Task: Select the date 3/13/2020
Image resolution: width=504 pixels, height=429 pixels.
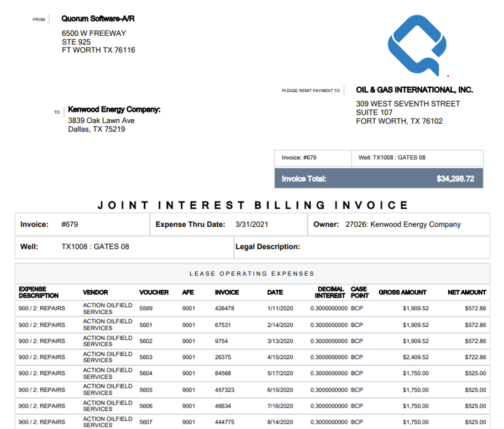Action: click(280, 341)
